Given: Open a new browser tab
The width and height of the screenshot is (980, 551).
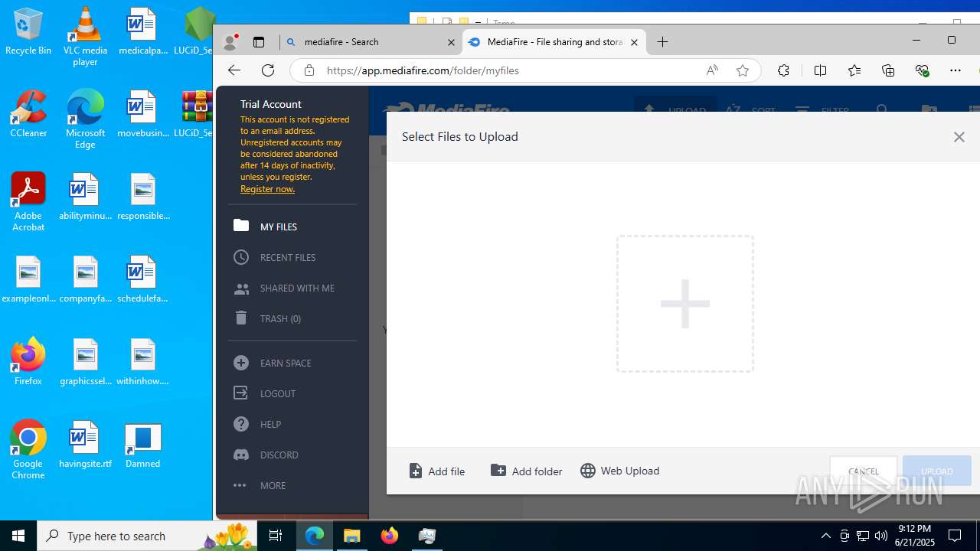Looking at the screenshot, I should click(663, 42).
